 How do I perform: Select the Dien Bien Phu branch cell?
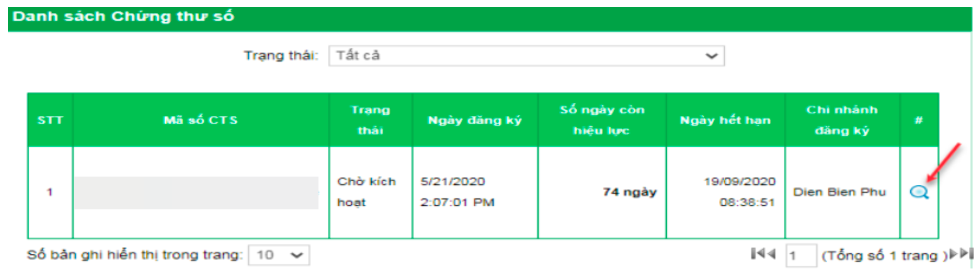[839, 192]
